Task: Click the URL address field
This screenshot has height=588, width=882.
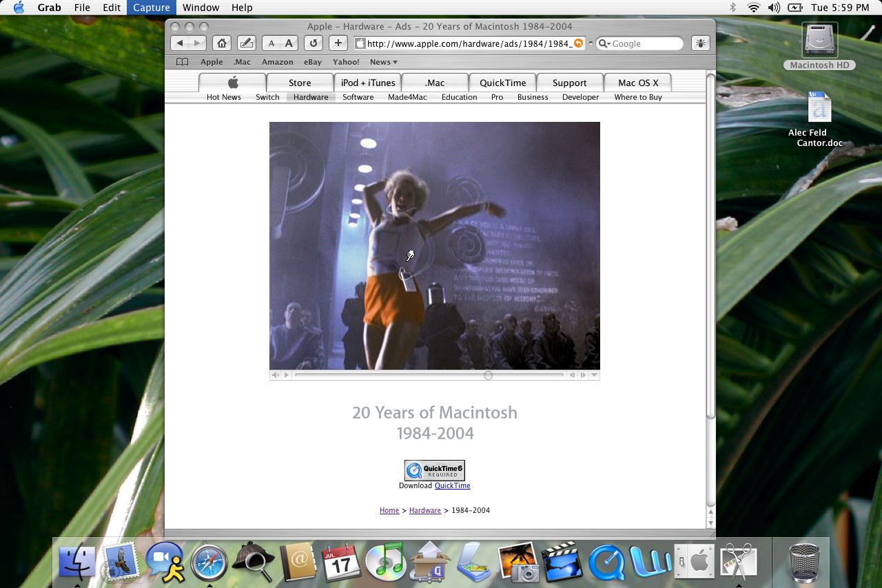Action: 469,43
